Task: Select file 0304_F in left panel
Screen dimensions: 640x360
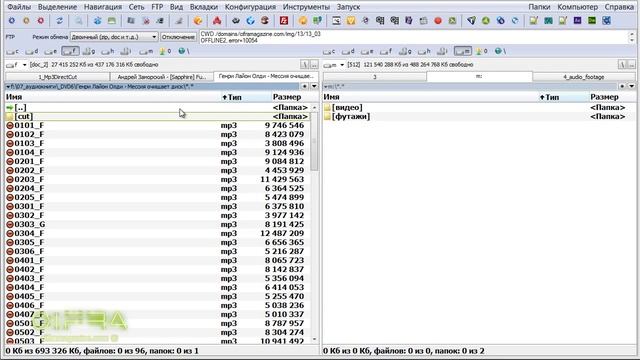Action: tap(158, 233)
